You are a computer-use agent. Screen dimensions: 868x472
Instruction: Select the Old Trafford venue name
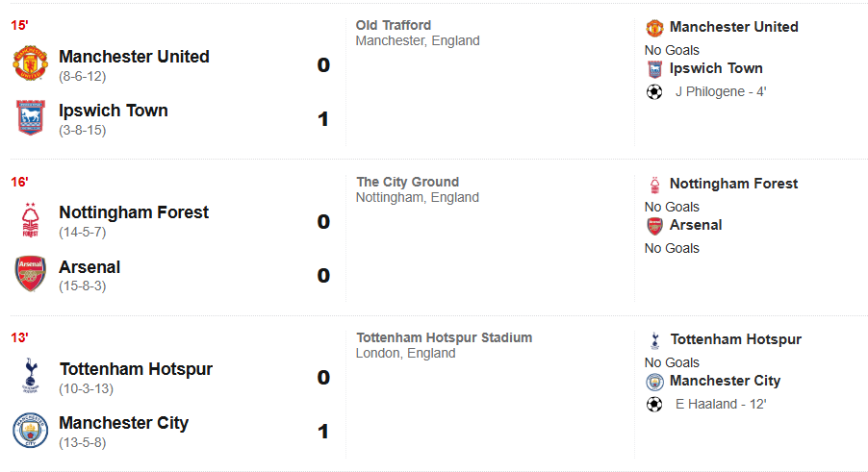[x=394, y=25]
